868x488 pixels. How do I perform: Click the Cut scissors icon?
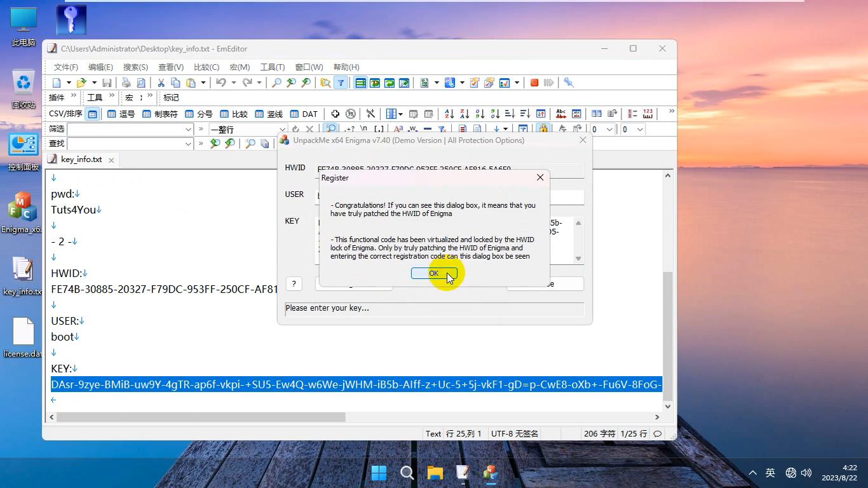161,83
